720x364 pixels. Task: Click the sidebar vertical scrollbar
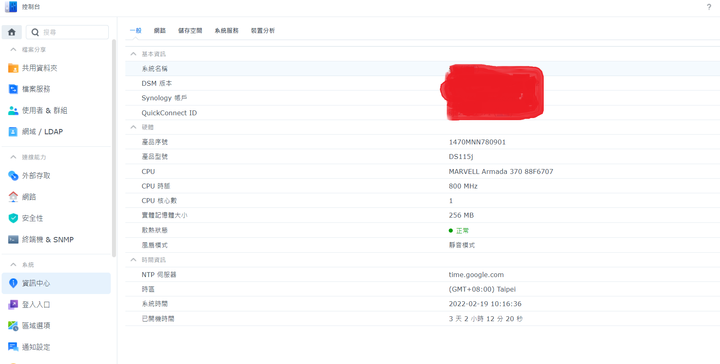[114, 148]
